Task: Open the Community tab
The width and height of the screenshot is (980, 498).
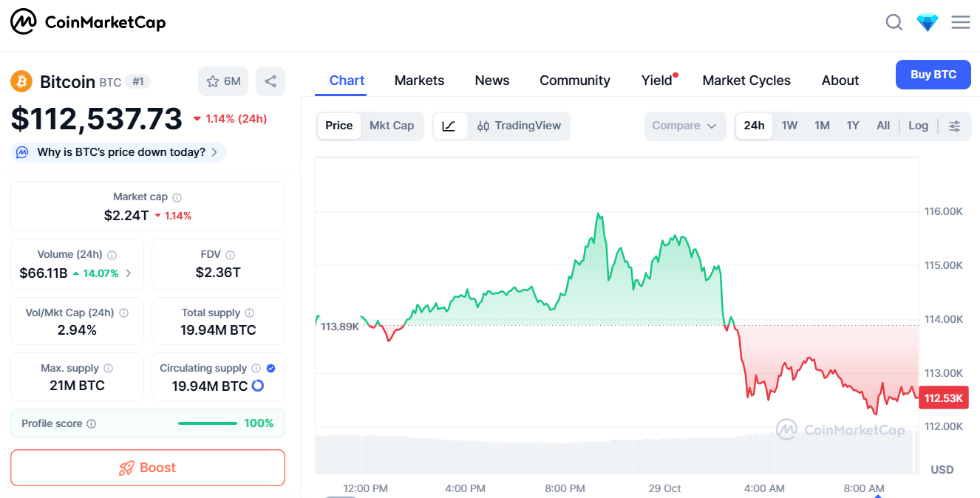Action: pos(575,80)
